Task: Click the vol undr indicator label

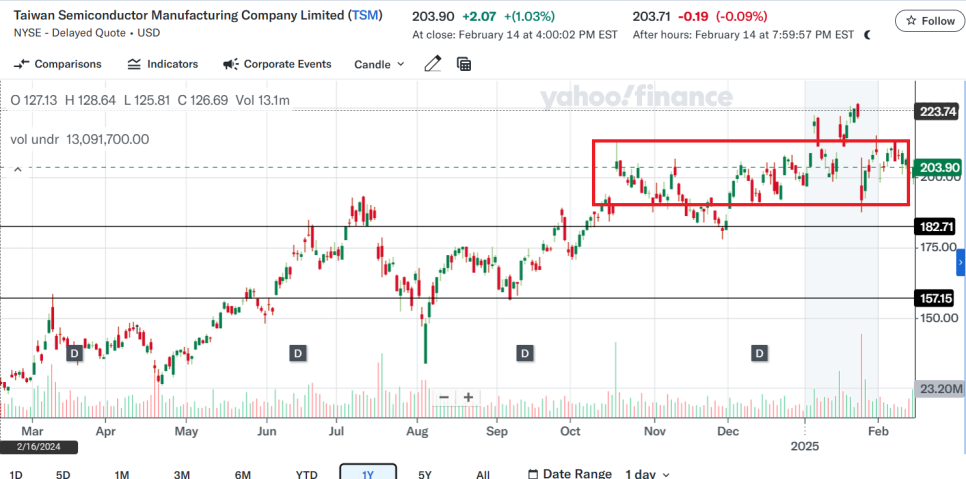Action: pyautogui.click(x=34, y=139)
